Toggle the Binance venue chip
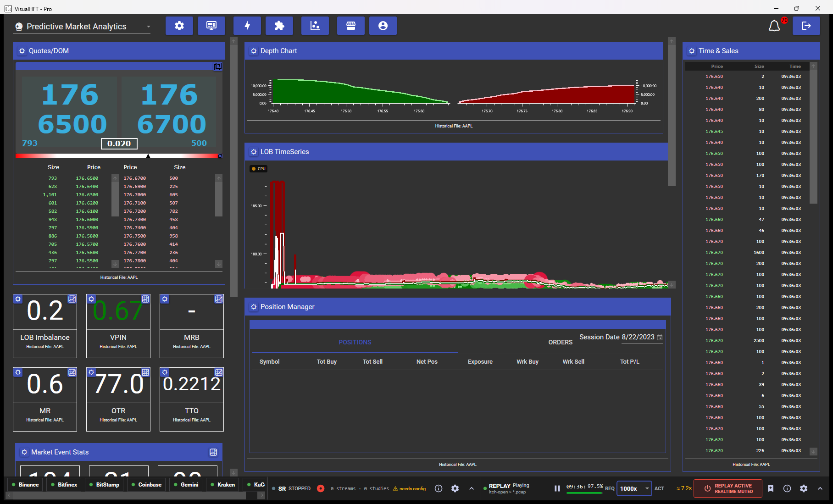The width and height of the screenshot is (833, 504). click(25, 485)
